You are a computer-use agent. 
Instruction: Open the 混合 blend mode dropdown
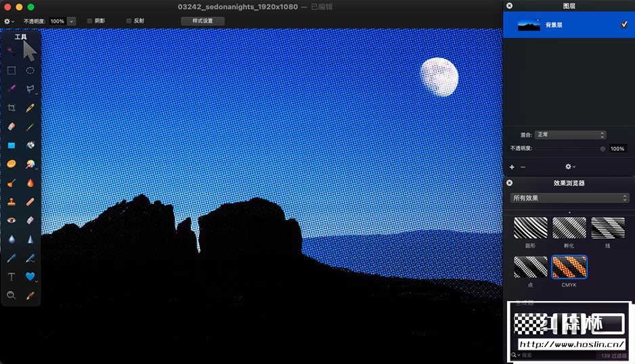[570, 135]
